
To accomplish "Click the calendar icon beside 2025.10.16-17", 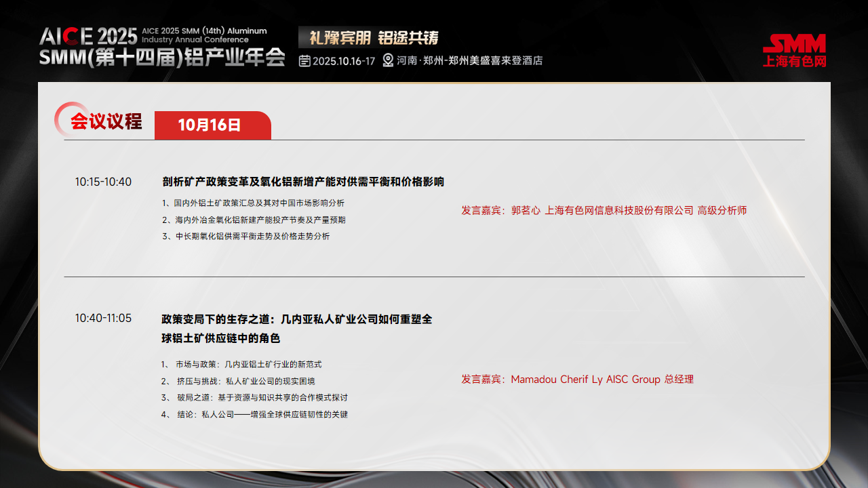I will point(305,60).
